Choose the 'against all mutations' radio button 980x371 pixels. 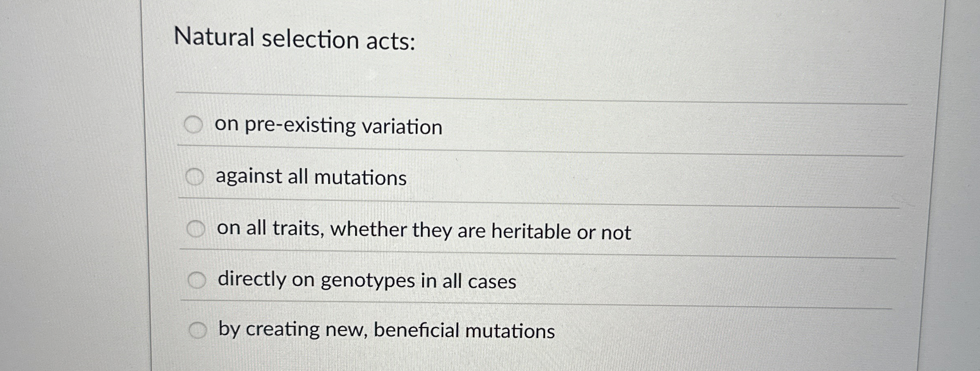[194, 177]
